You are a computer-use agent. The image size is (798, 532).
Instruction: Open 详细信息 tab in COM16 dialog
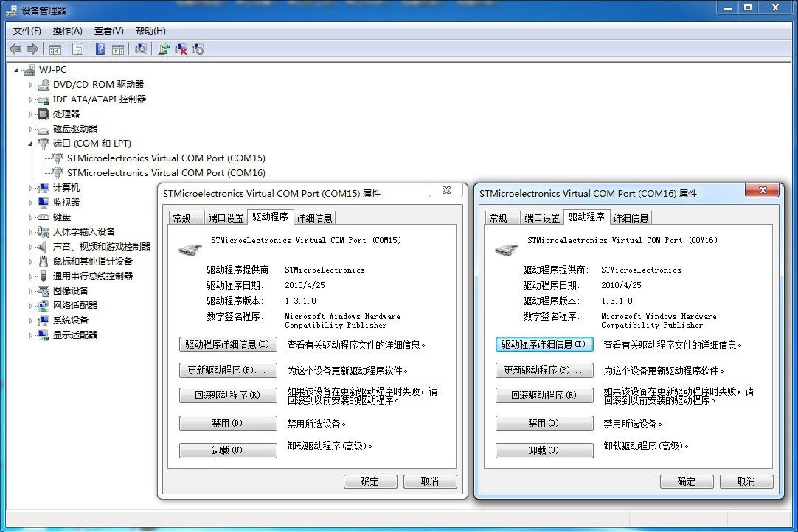pos(631,218)
